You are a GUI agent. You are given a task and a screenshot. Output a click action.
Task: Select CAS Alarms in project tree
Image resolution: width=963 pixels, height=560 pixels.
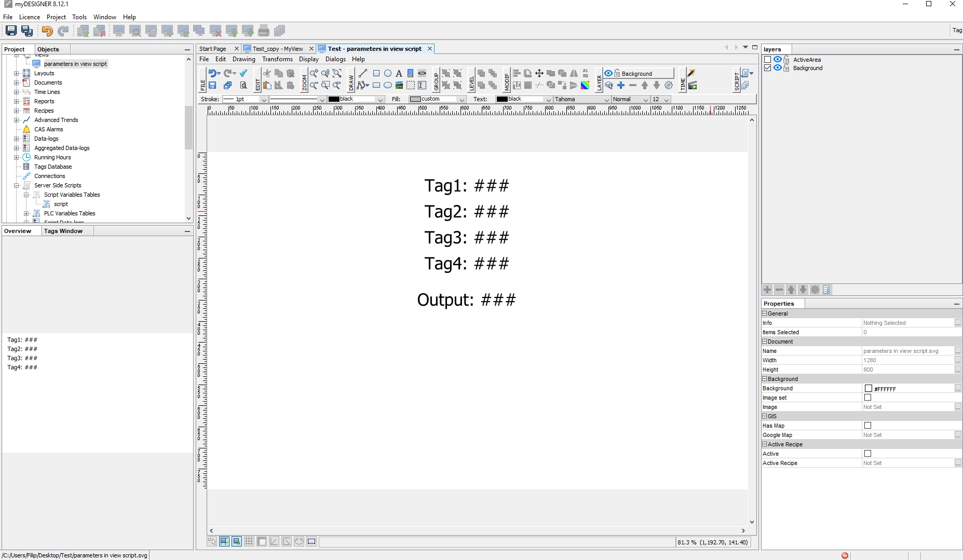(x=49, y=129)
